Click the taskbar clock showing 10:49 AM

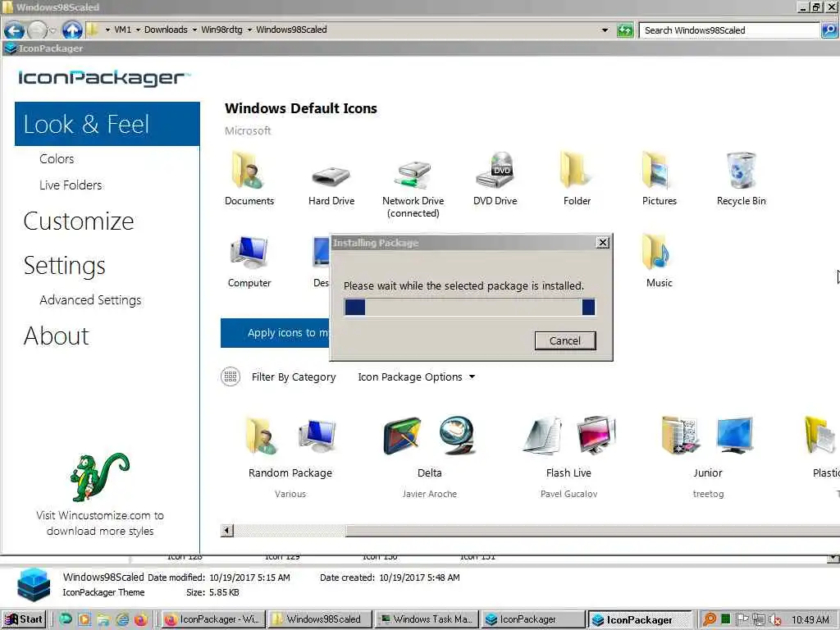[810, 620]
